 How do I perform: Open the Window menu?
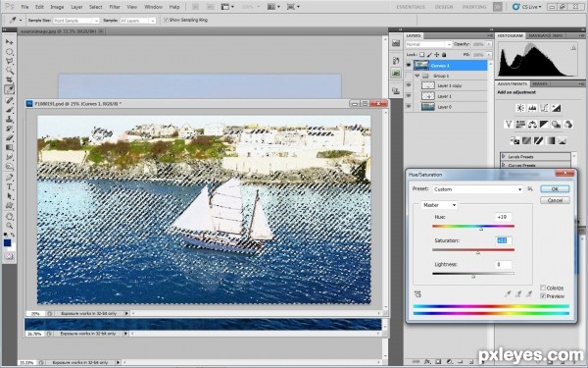[x=153, y=7]
